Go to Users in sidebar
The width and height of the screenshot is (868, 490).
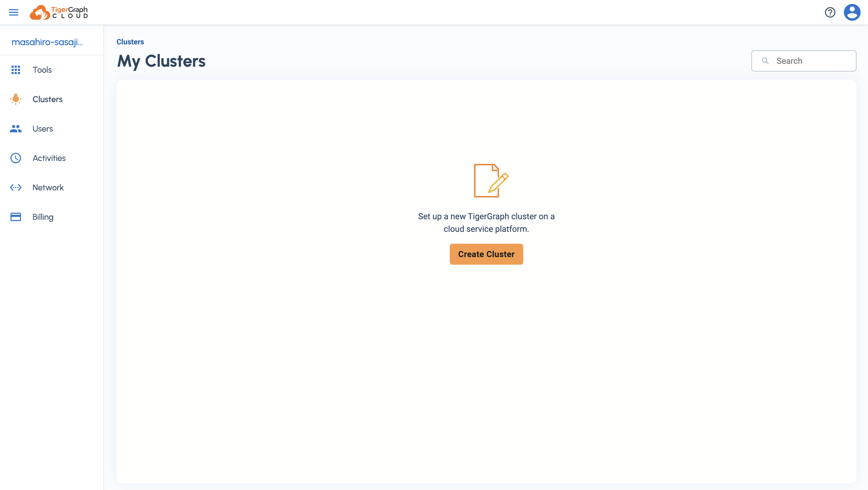click(43, 129)
